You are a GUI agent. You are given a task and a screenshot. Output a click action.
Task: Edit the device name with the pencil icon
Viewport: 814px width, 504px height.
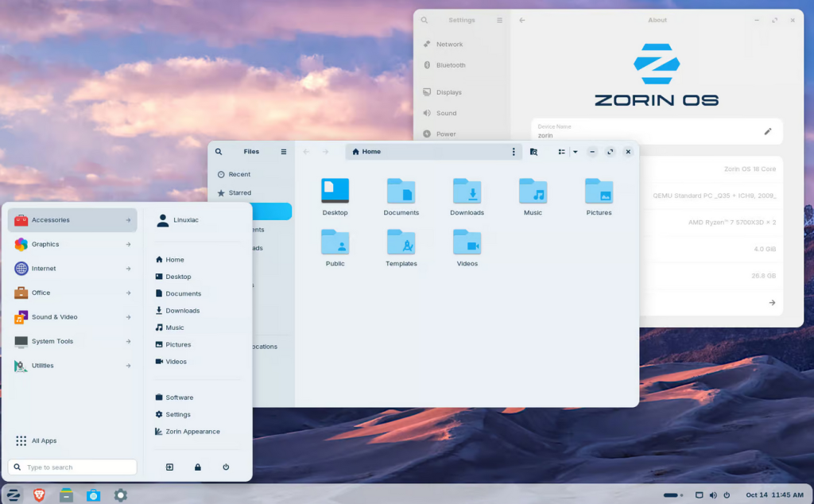[x=768, y=131]
